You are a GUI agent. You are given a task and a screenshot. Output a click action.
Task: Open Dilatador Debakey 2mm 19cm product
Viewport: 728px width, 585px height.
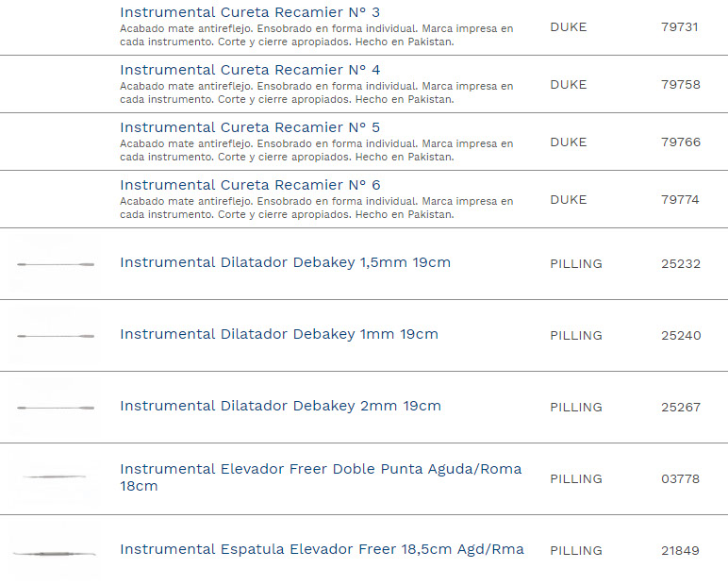coord(280,407)
